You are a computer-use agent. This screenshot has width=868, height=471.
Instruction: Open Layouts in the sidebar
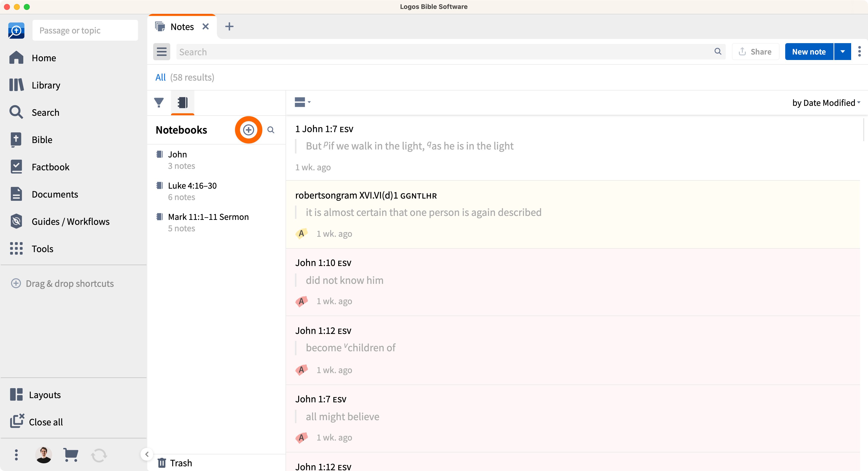point(35,394)
